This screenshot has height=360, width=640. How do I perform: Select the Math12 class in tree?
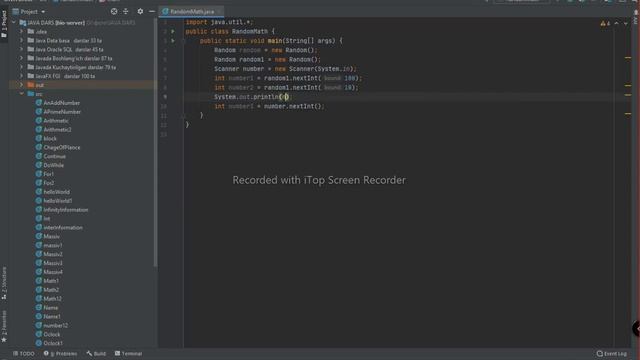[52, 299]
